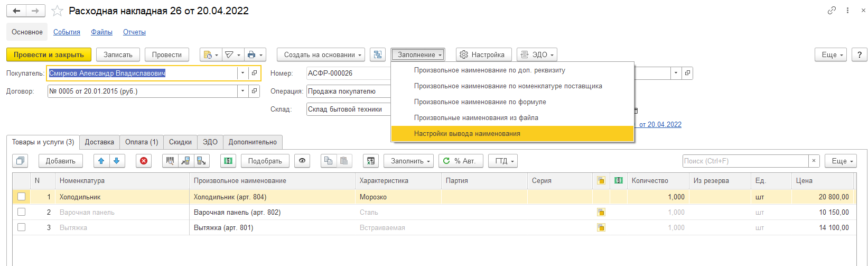
Task: Show the document structure of subordination icon
Action: [377, 54]
